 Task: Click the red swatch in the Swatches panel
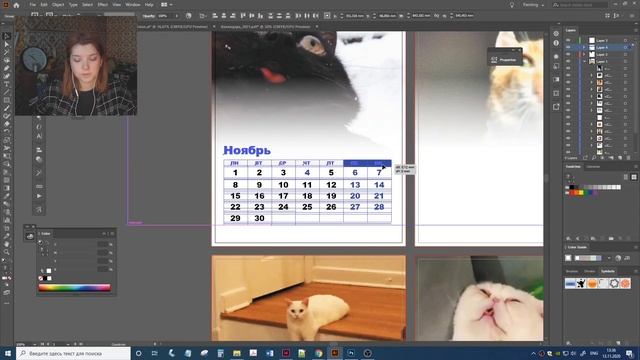(572, 193)
